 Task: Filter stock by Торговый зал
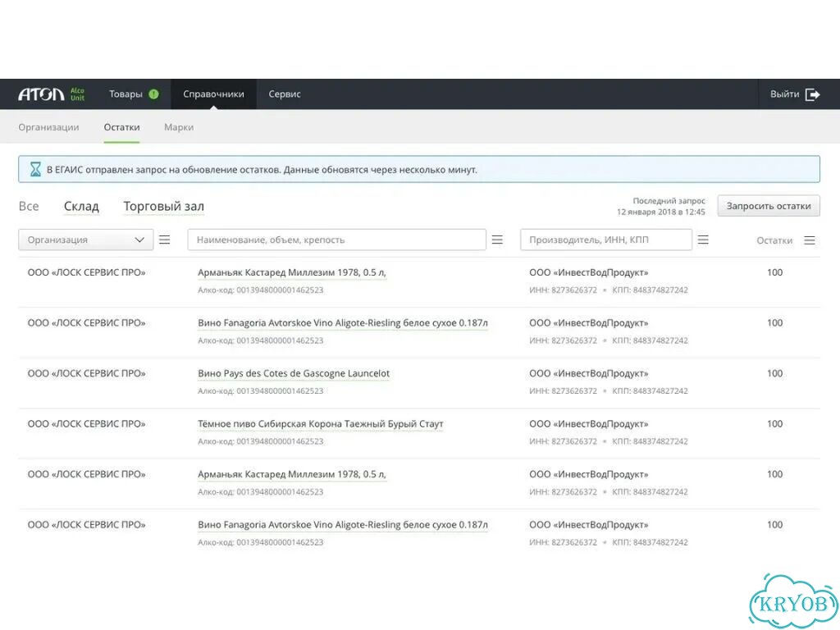click(163, 206)
